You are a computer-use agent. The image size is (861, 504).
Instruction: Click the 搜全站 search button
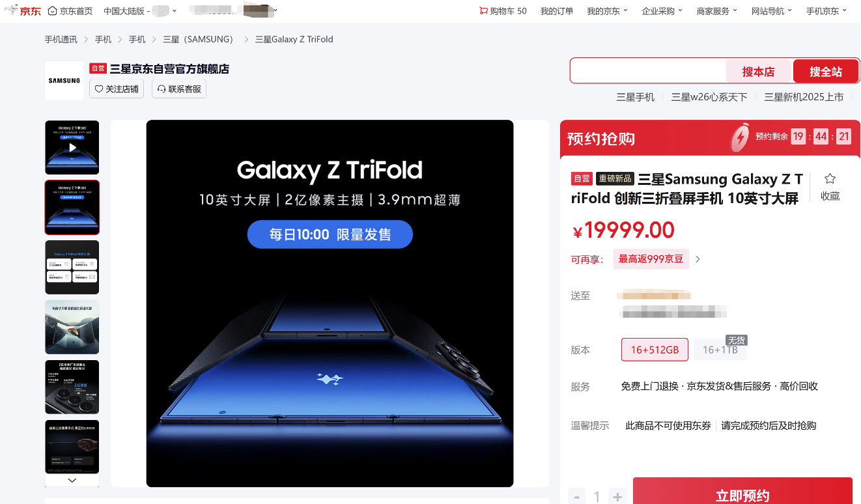[826, 71]
